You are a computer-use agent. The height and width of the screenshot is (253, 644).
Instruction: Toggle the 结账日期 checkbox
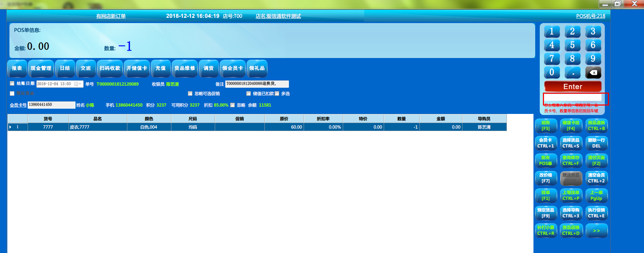point(12,84)
